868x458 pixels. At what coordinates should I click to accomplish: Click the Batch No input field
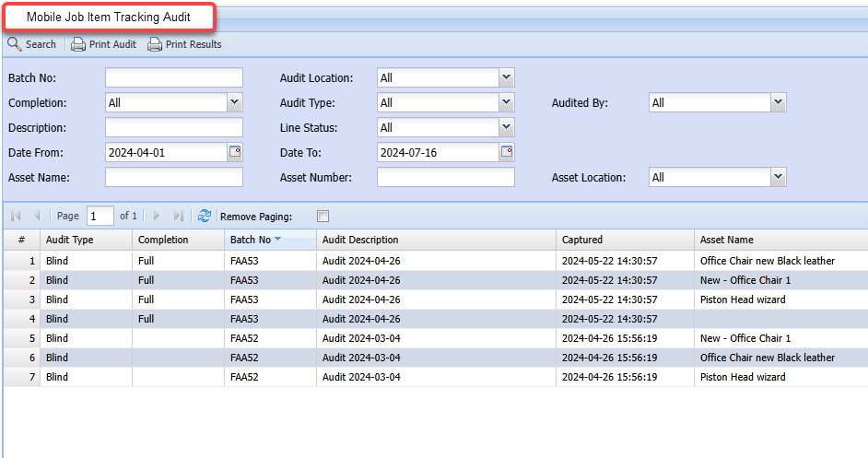[174, 77]
